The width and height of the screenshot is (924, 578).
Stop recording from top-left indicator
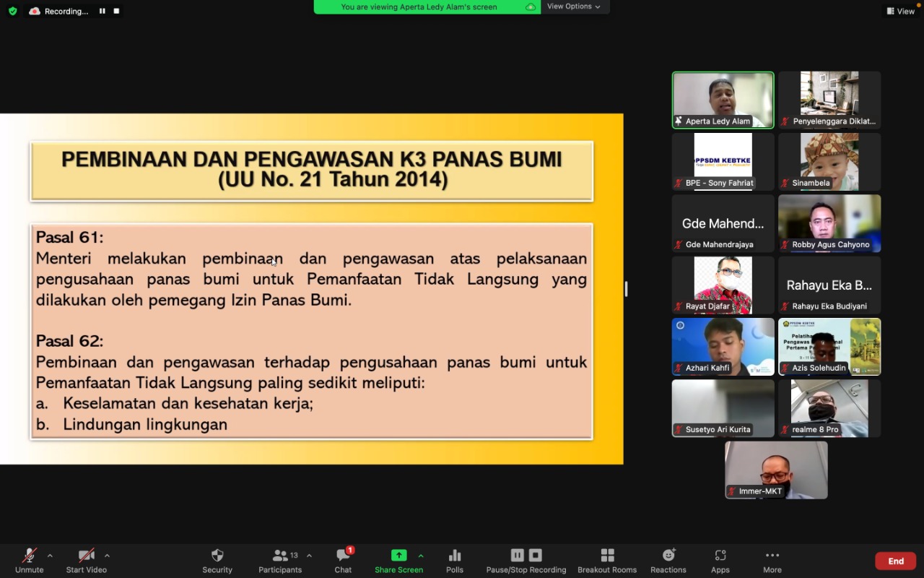click(116, 11)
